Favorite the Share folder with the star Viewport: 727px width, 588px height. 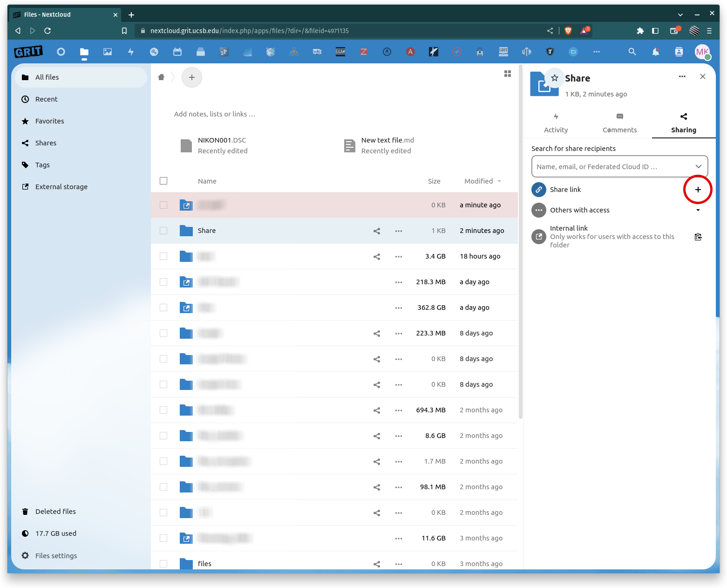[x=555, y=78]
